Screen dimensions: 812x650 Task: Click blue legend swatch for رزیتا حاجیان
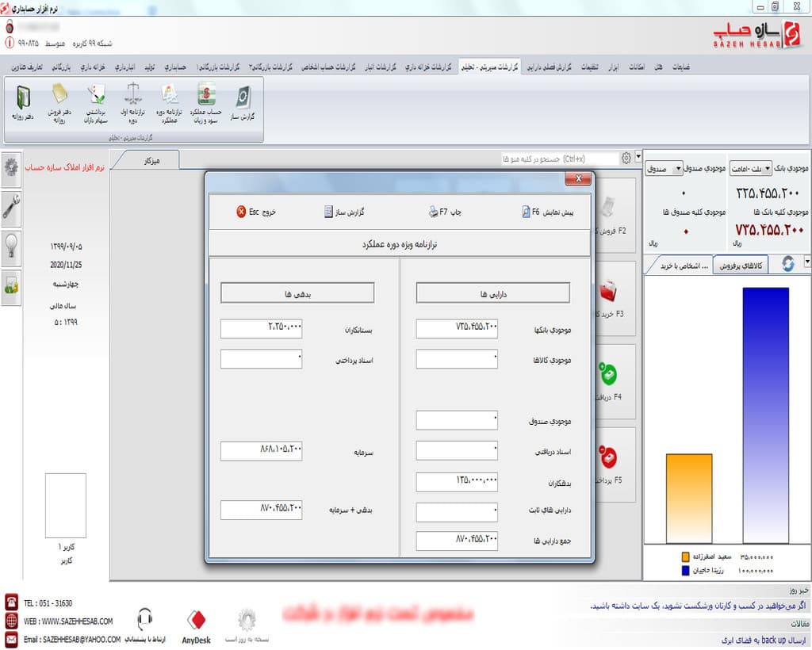(686, 570)
